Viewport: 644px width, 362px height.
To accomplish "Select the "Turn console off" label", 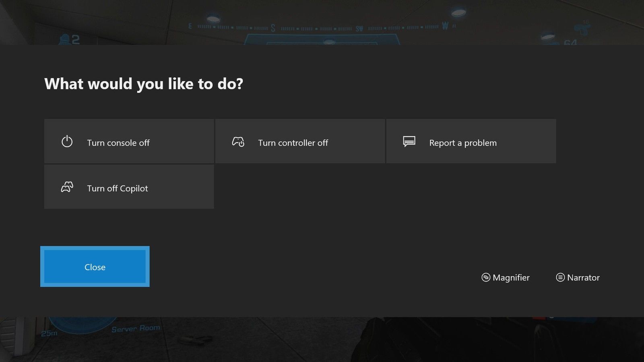I will (x=118, y=143).
